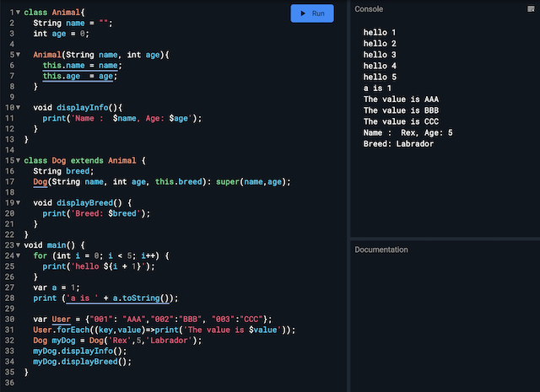The width and height of the screenshot is (540, 392).
Task: Click 'super' call on line 17
Action: [228, 182]
